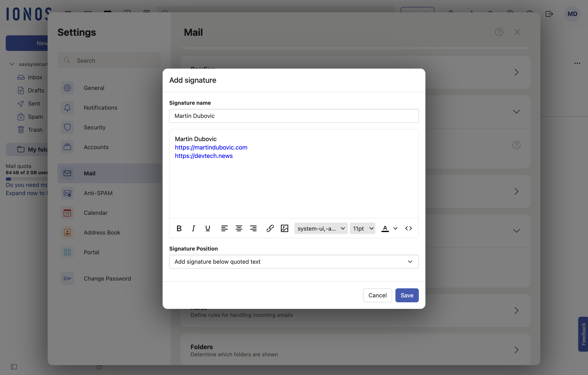Open the font family dropdown

[x=321, y=228]
